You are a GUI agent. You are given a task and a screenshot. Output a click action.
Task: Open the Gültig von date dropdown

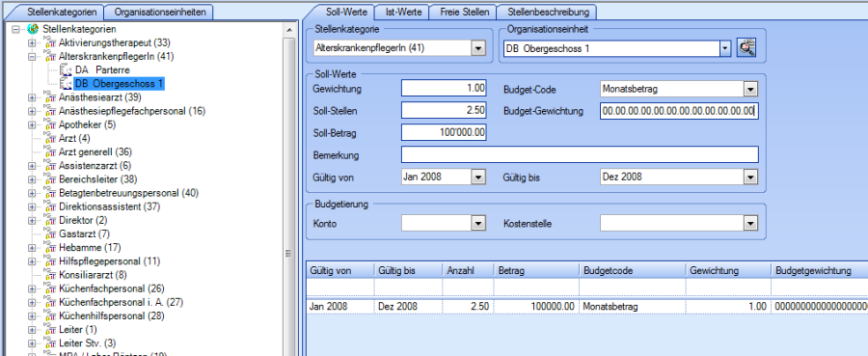[x=478, y=178]
